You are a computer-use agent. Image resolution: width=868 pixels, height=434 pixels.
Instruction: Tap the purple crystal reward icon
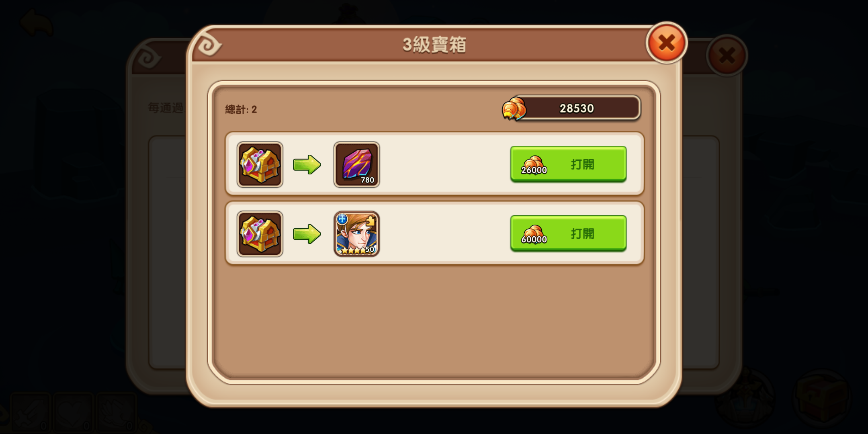point(356,164)
